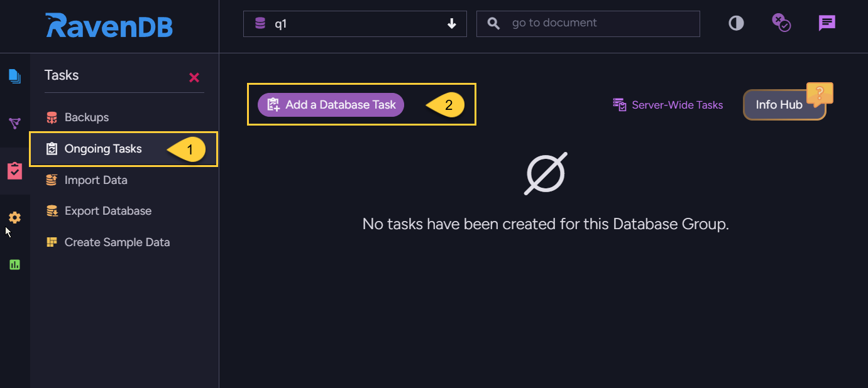868x388 pixels.
Task: Click Add a Database Task button
Action: coord(331,105)
